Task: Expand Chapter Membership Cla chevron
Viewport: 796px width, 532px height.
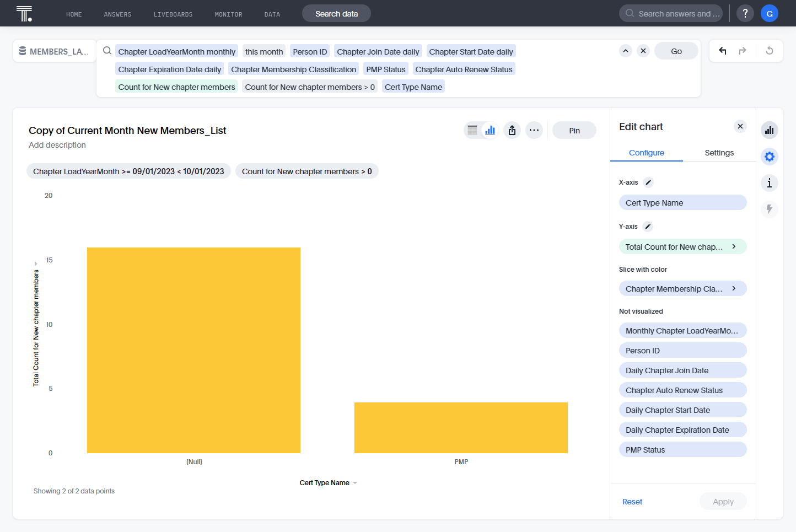Action: [x=734, y=288]
